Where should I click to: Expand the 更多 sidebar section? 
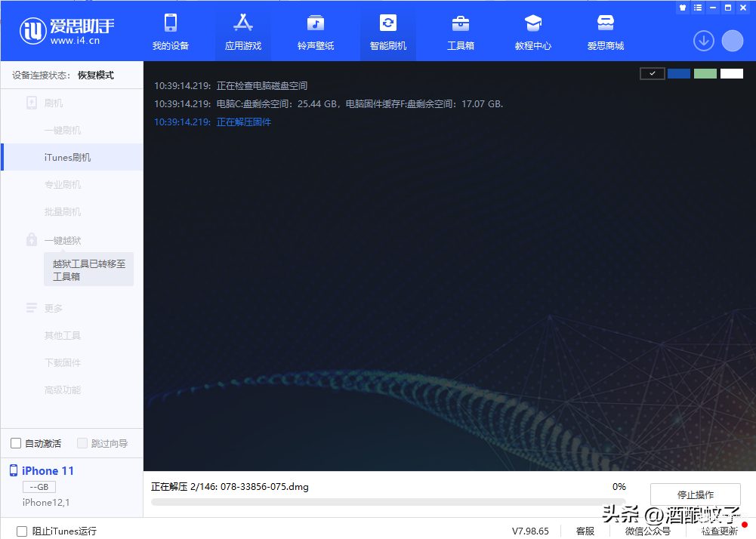pos(53,308)
